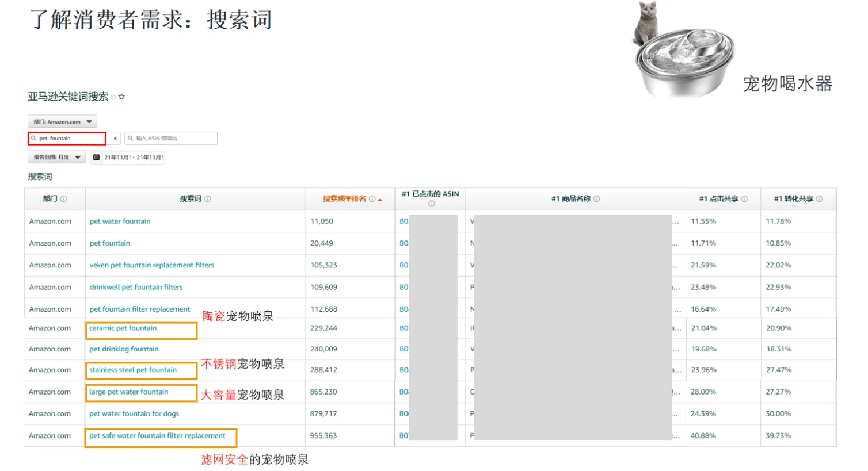Toggle the favorite star next to 亚马逊关键词搜索
868x471 pixels.
coord(121,97)
